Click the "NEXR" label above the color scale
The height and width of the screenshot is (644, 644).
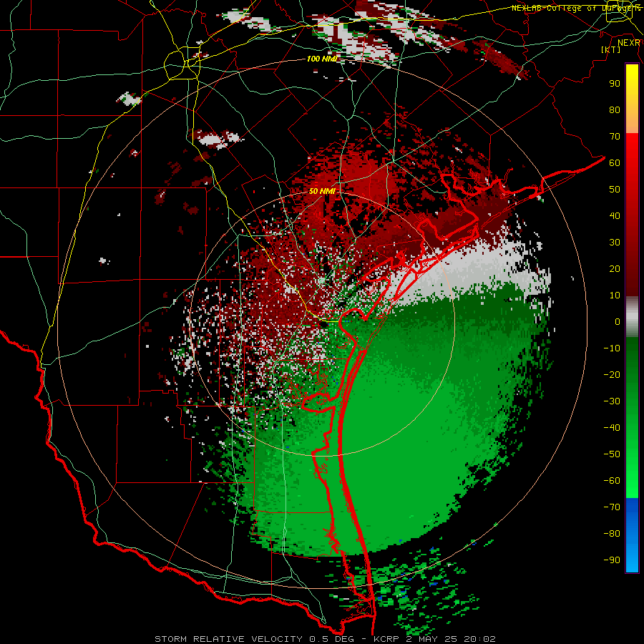[x=629, y=42]
